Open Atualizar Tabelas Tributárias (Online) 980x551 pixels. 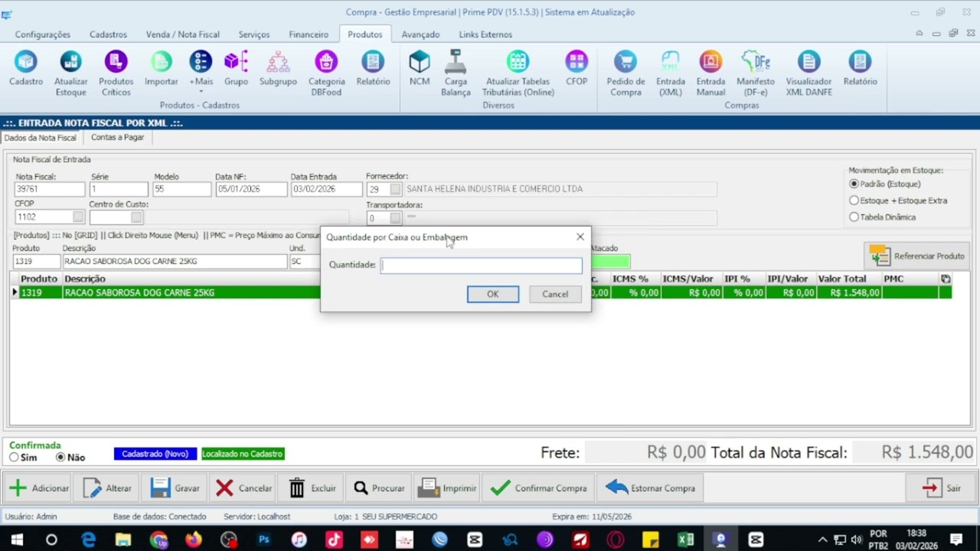coord(518,73)
